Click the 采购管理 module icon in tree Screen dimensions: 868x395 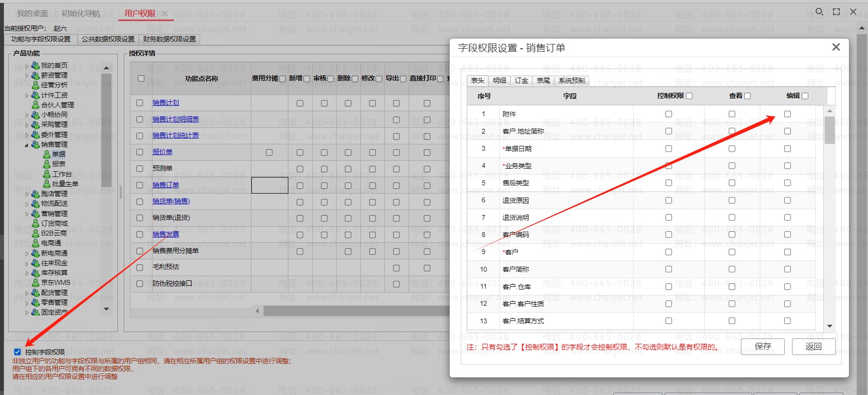click(36, 124)
